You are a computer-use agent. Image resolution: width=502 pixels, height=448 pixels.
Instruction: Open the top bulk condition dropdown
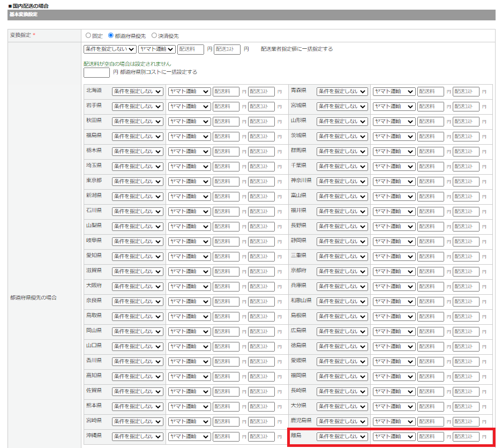click(x=110, y=49)
